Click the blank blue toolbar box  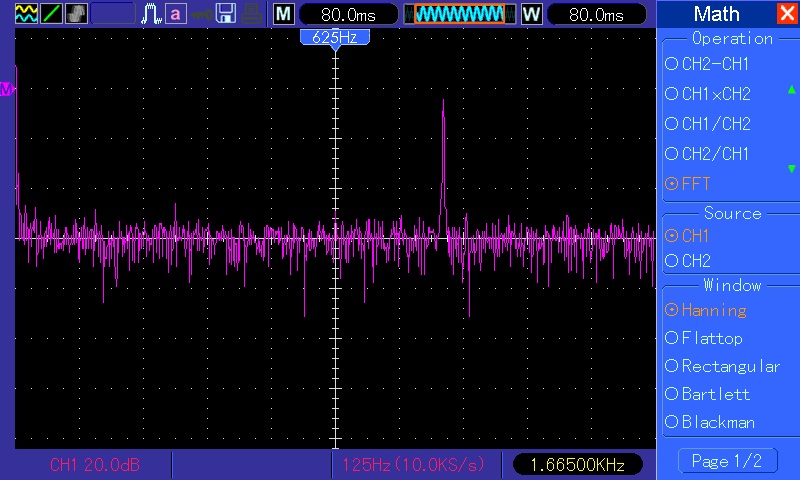(x=113, y=14)
